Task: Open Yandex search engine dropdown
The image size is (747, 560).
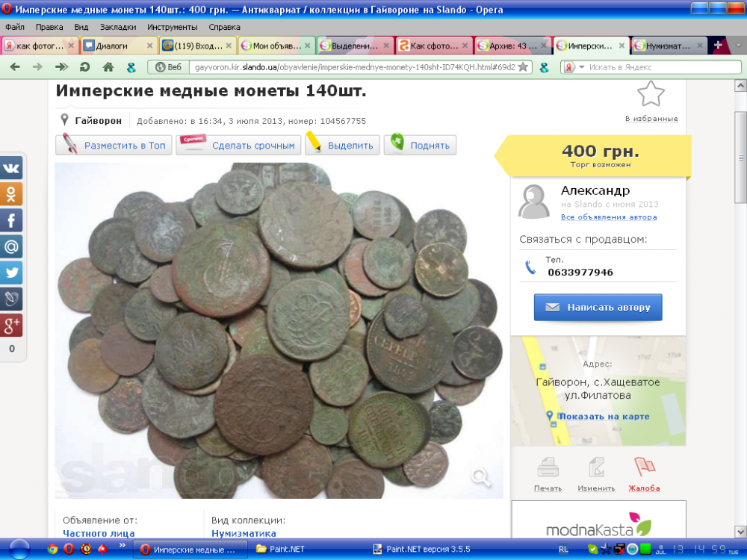Action: pyautogui.click(x=572, y=67)
